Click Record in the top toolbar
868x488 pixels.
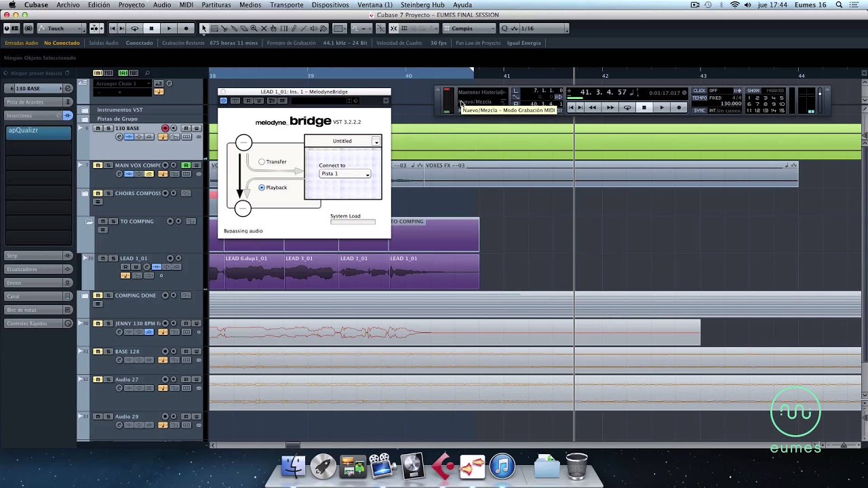[186, 28]
